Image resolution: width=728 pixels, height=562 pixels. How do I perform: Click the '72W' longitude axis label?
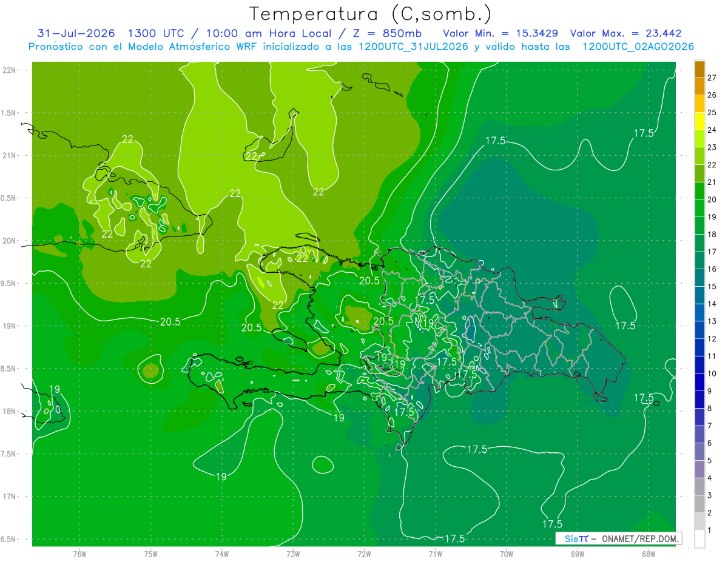click(364, 554)
